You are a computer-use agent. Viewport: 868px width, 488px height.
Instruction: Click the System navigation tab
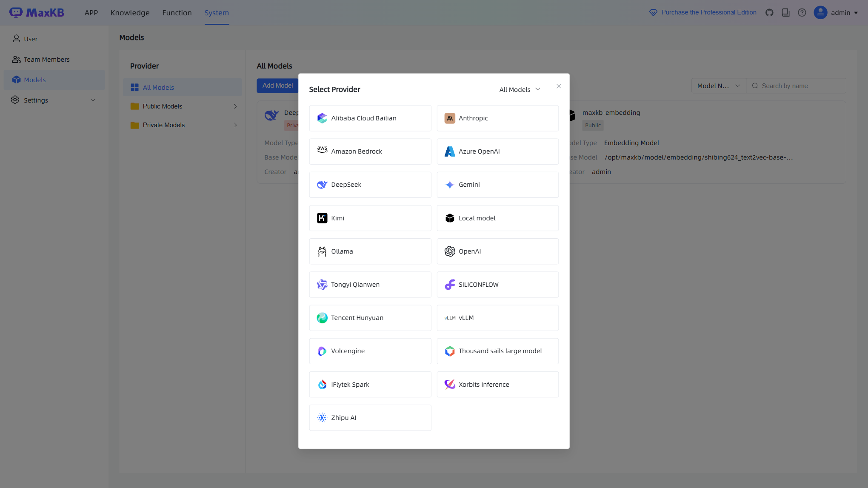pos(217,12)
